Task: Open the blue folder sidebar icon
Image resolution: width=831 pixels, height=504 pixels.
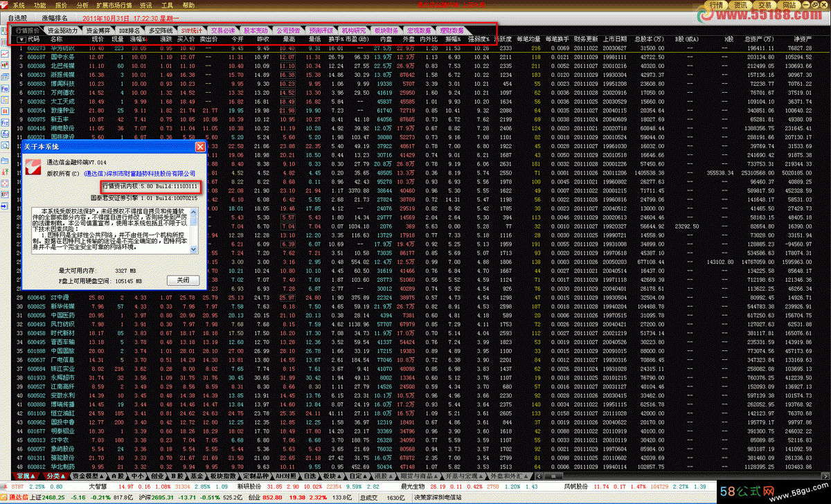Action: pyautogui.click(x=5, y=161)
